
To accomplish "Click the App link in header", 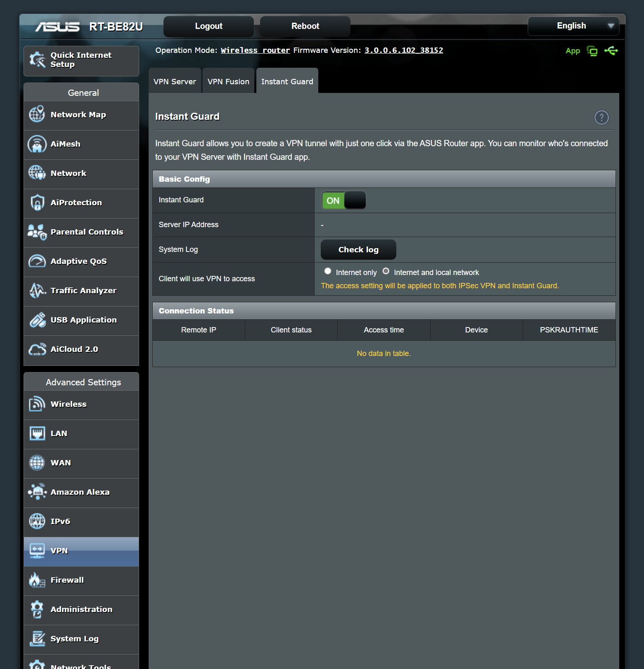I will click(573, 51).
